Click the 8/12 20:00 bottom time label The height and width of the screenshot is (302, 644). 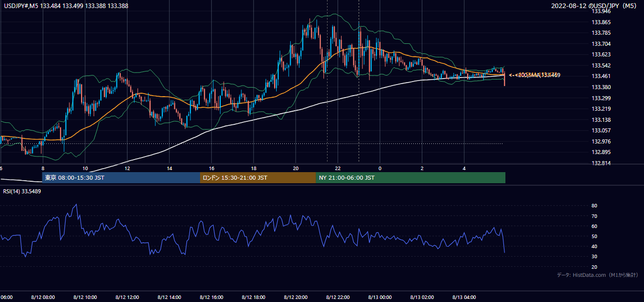point(296,297)
